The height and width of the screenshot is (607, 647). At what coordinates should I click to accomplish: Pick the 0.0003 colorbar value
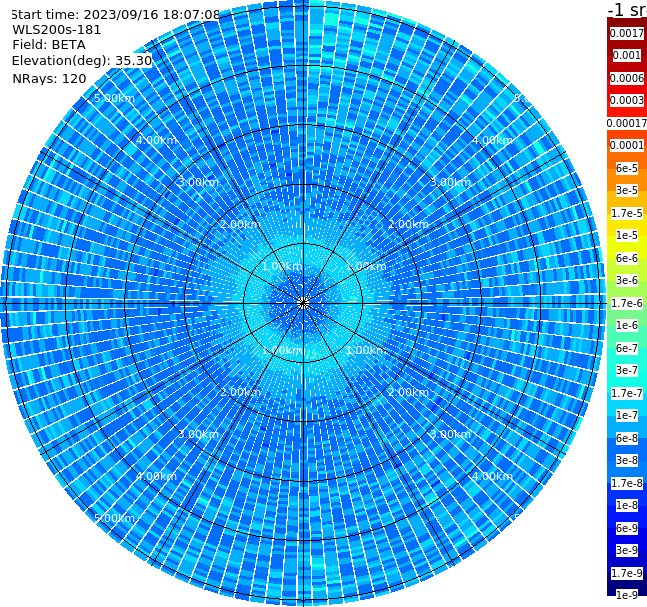627,100
